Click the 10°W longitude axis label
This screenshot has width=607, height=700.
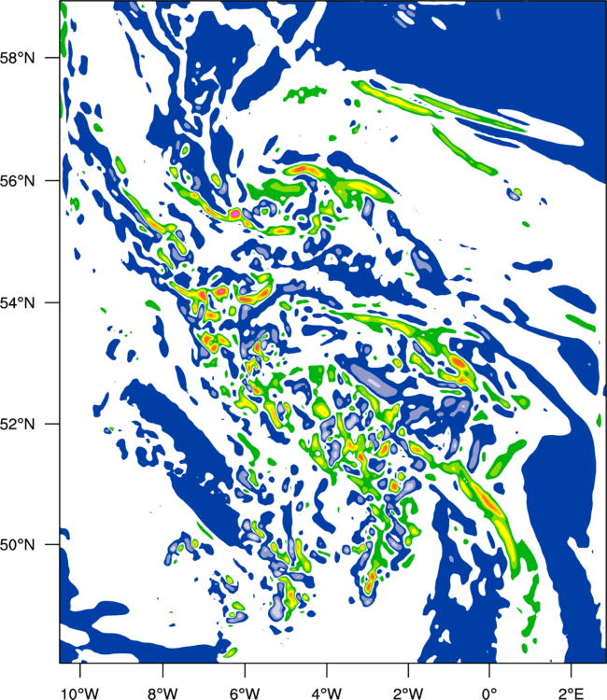coord(80,693)
